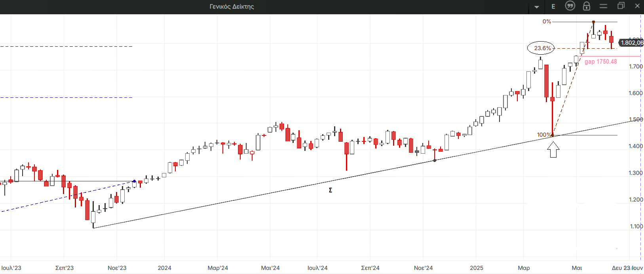Click the current price tag 1.802,06
The image size is (644, 274).
[x=631, y=42]
